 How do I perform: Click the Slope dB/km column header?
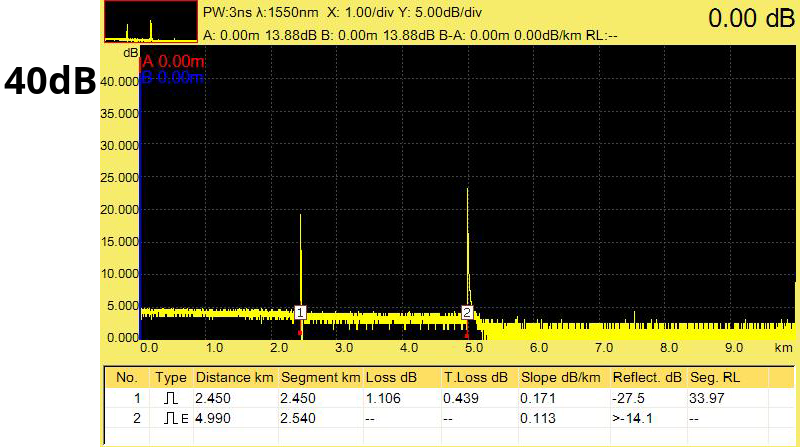point(560,378)
